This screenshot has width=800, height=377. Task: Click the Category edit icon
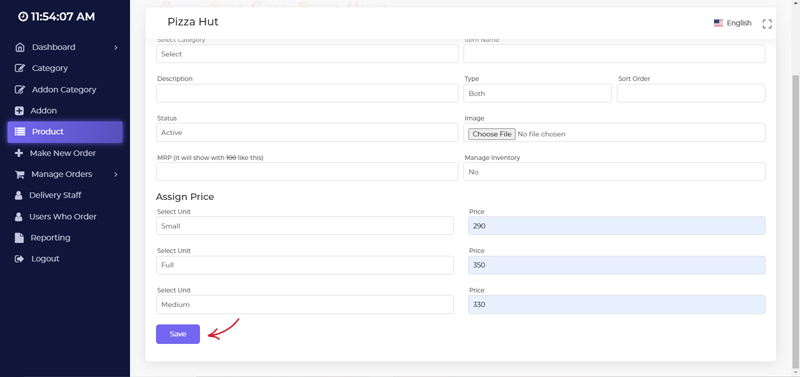click(x=19, y=68)
